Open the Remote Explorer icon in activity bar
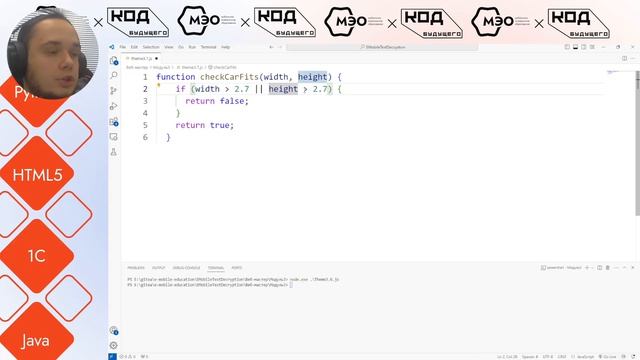The image size is (640, 360). point(114,137)
